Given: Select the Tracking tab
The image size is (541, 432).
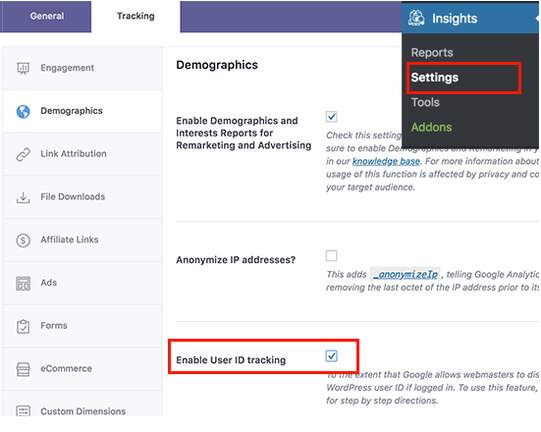Looking at the screenshot, I should (x=136, y=16).
